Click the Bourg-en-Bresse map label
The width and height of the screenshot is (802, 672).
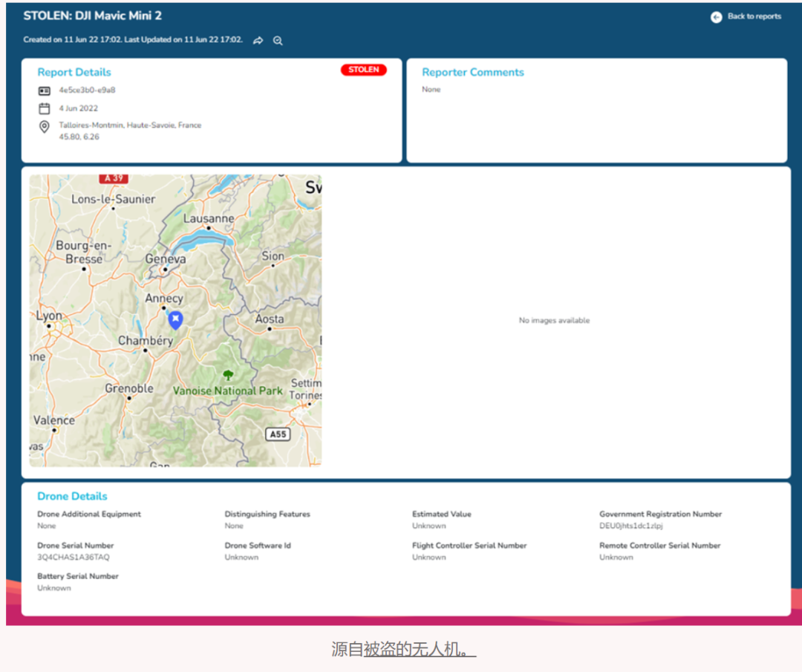83,252
